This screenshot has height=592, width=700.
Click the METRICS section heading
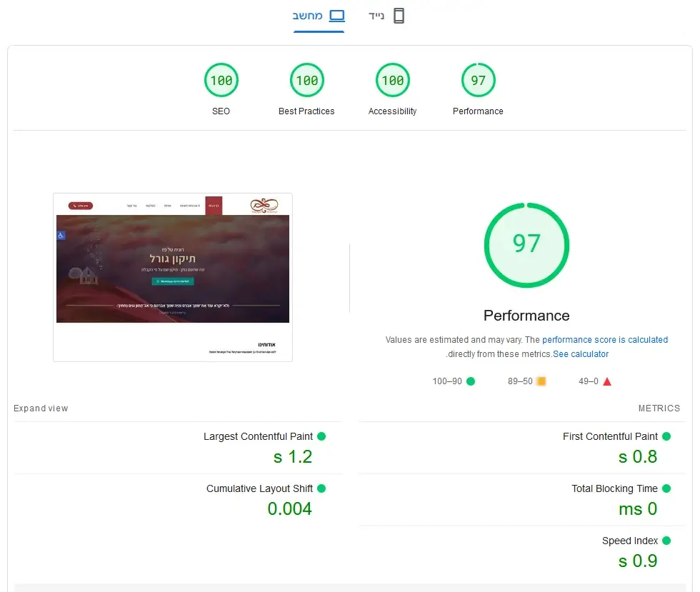tap(659, 408)
